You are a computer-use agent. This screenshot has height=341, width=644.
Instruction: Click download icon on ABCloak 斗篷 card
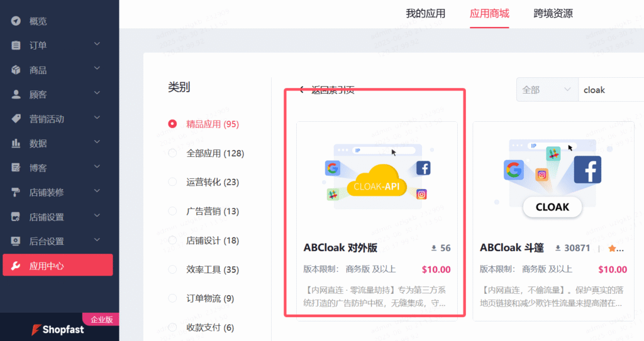tap(558, 248)
